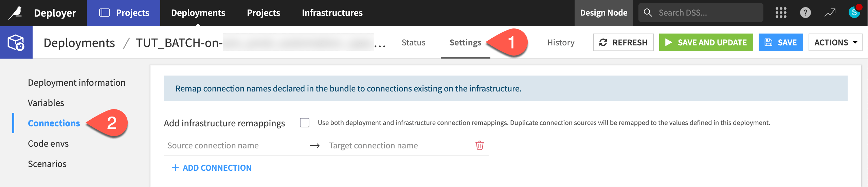868x187 pixels.
Task: Click ADD CONNECTION link
Action: point(212,168)
